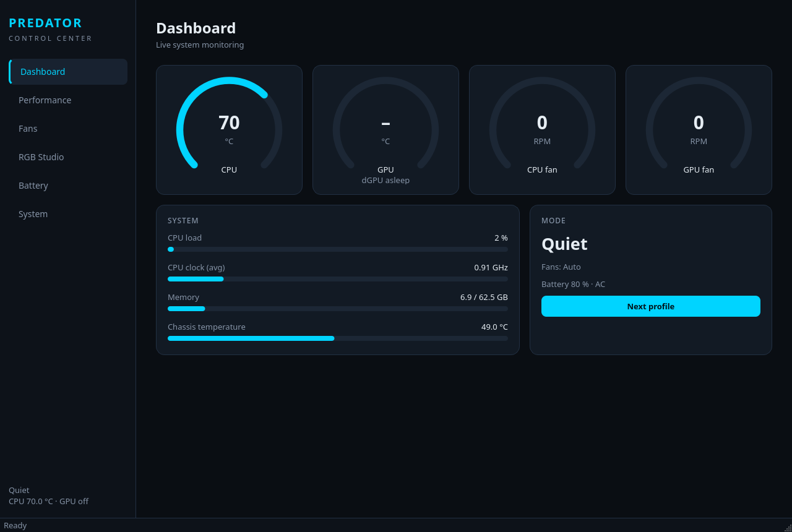Switch to RGB Studio
Screen dimensions: 792x532
pos(68,157)
